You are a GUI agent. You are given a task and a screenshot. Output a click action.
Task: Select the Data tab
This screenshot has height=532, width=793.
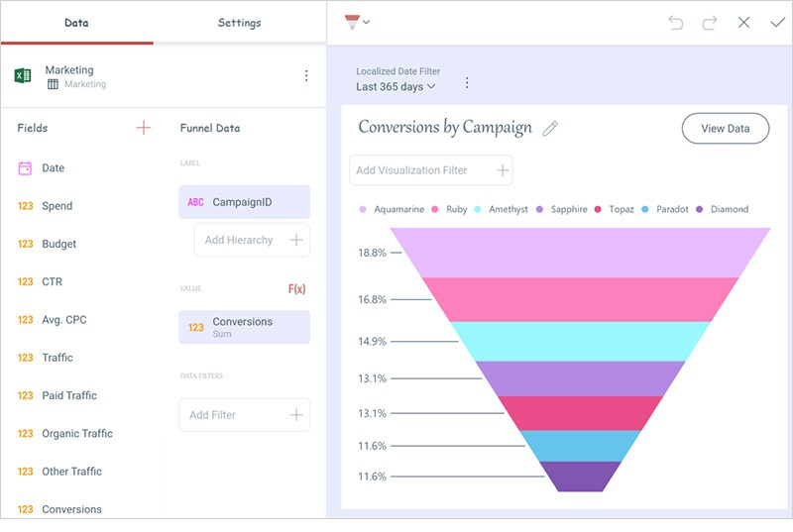tap(76, 23)
